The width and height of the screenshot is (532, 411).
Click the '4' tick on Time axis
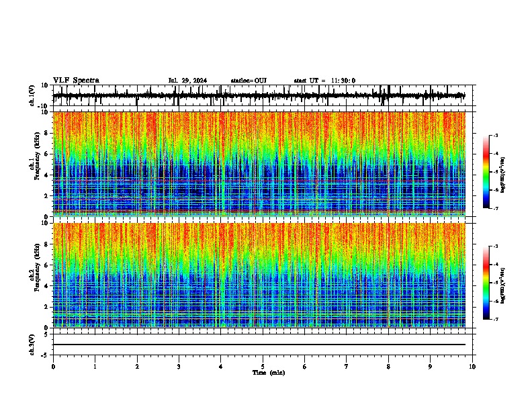(x=221, y=367)
